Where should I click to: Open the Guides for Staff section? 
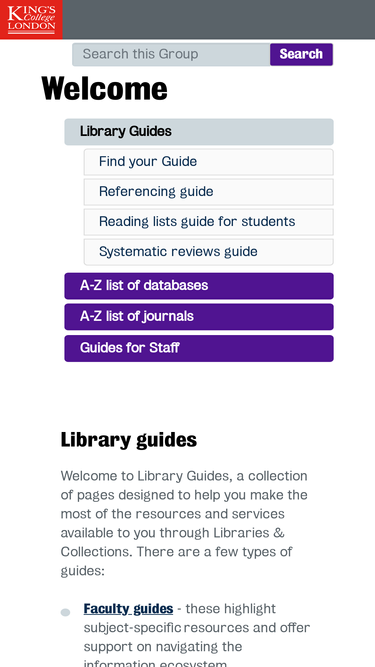pyautogui.click(x=199, y=348)
